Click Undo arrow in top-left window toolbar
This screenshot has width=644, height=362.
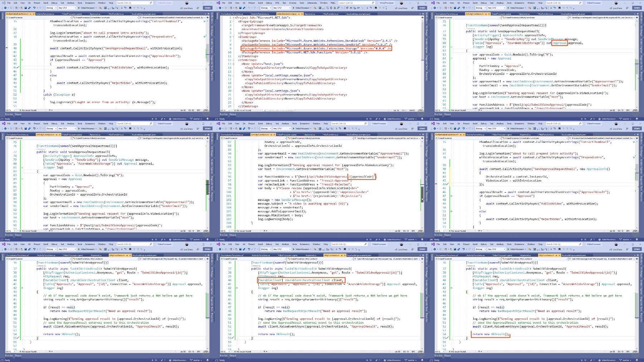point(34,8)
